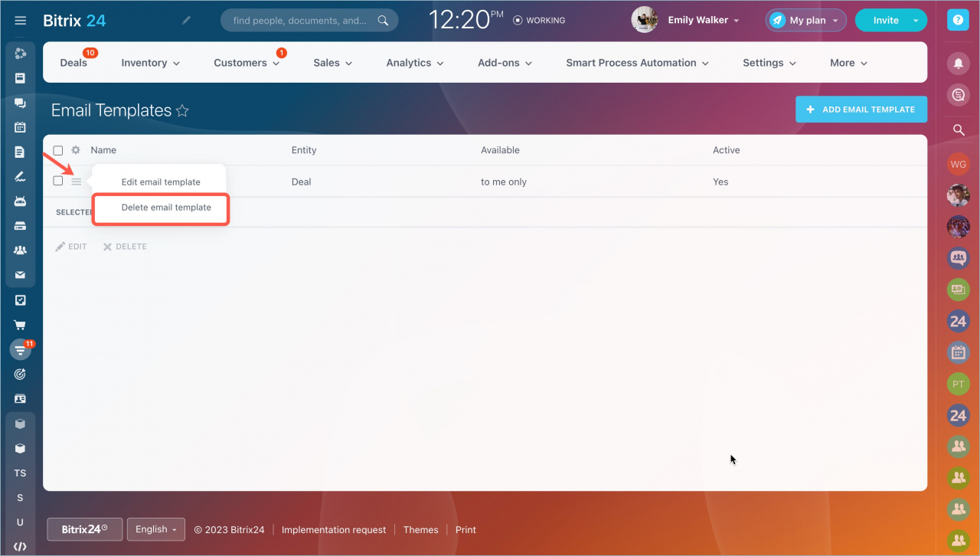Click the Bitrix24 footer button

pyautogui.click(x=84, y=529)
